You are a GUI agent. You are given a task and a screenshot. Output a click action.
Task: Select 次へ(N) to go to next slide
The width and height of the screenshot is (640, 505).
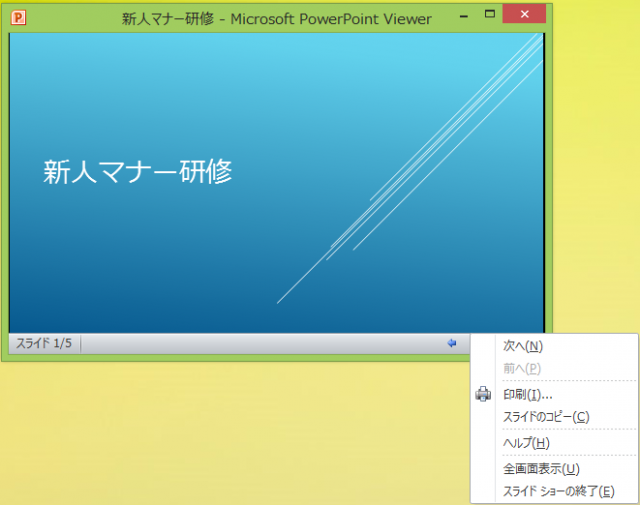pyautogui.click(x=522, y=346)
